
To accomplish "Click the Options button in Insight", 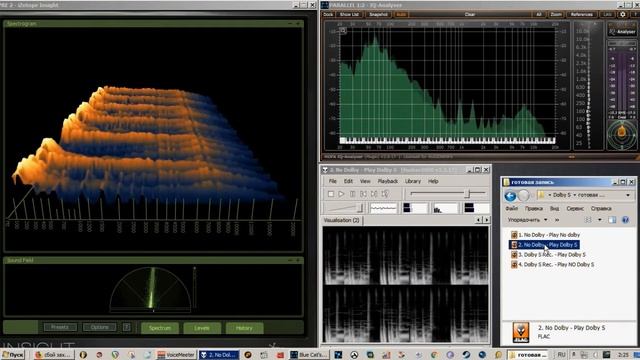I will (x=100, y=327).
